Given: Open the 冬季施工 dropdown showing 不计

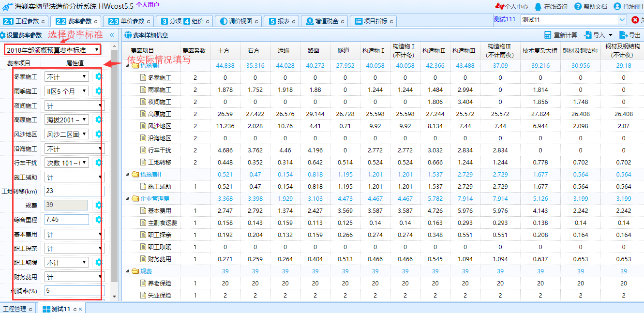Looking at the screenshot, I should tap(67, 76).
